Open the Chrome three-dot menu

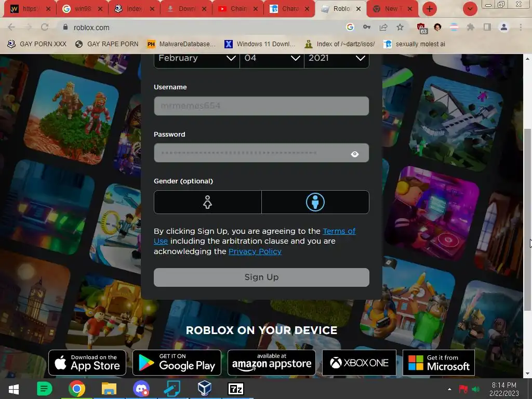coord(521,27)
